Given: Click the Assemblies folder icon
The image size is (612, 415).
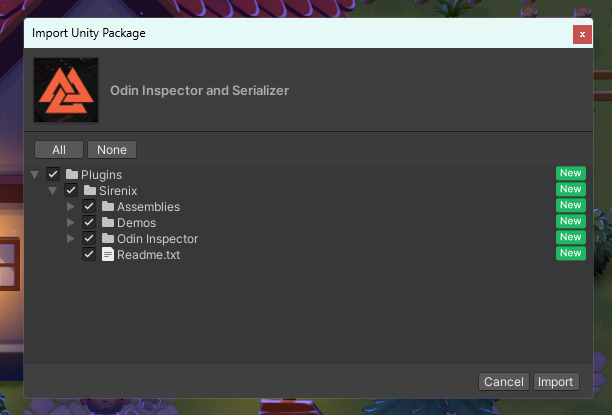Looking at the screenshot, I should (x=108, y=206).
